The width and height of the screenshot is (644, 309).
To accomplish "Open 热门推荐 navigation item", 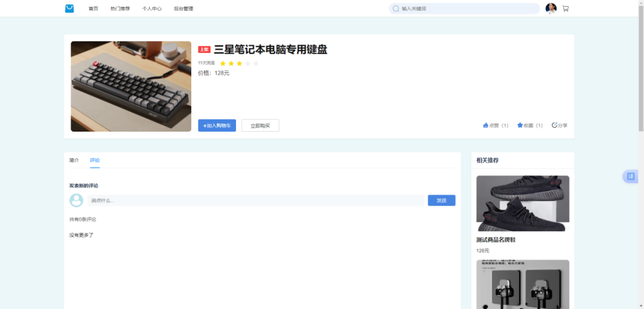I will (120, 9).
